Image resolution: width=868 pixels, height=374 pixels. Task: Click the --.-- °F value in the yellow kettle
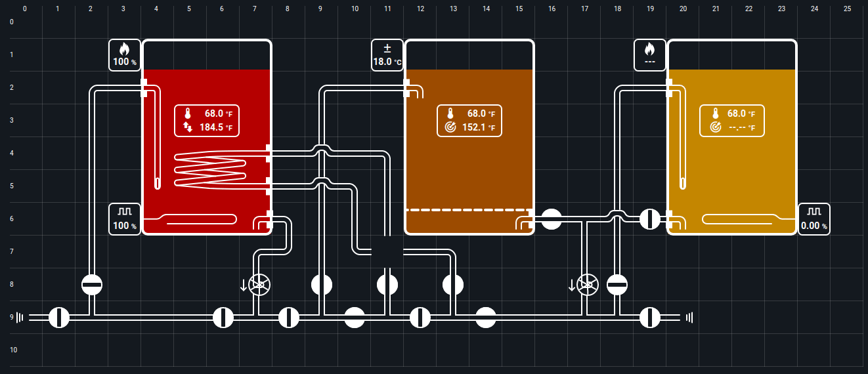742,128
